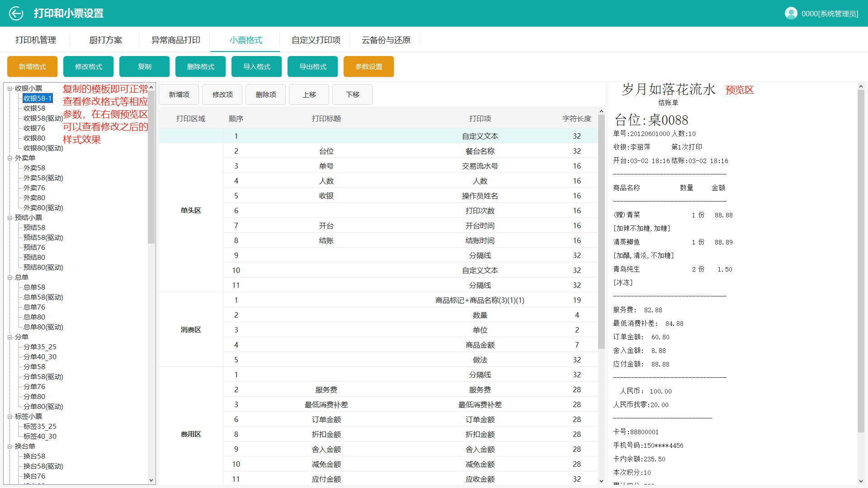Select the 减免金额 print item cell
Viewport: 868px width, 488px height.
pos(480,465)
